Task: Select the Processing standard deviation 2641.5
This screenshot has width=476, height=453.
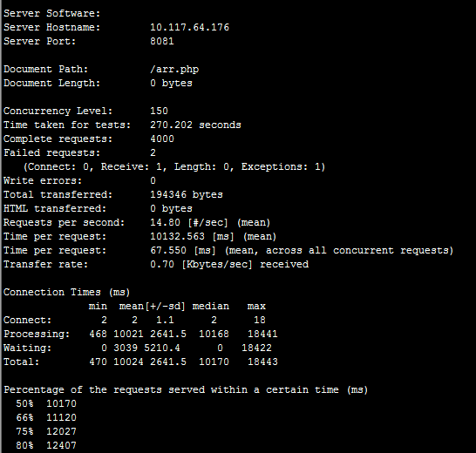Action: tap(168, 334)
